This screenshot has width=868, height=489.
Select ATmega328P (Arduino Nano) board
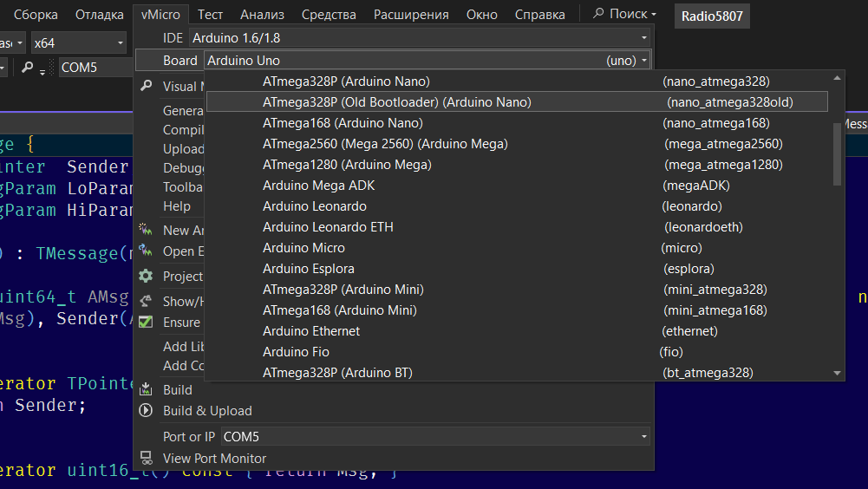coord(517,81)
